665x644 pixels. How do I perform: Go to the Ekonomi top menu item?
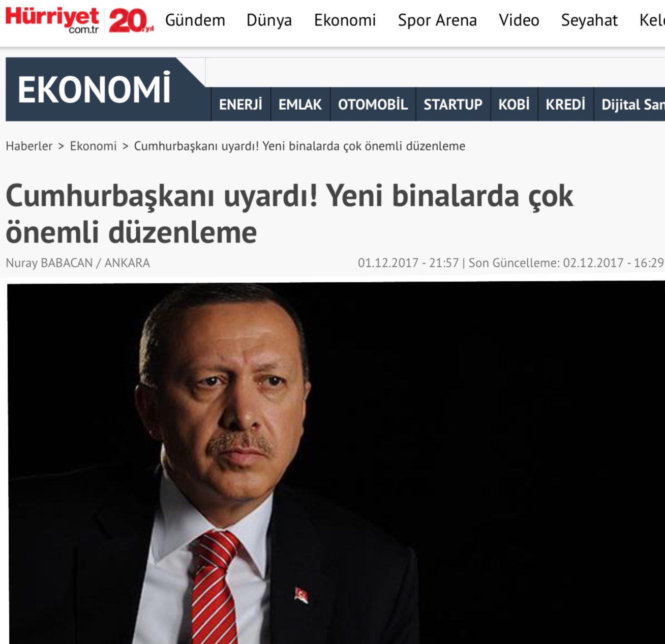pyautogui.click(x=345, y=20)
